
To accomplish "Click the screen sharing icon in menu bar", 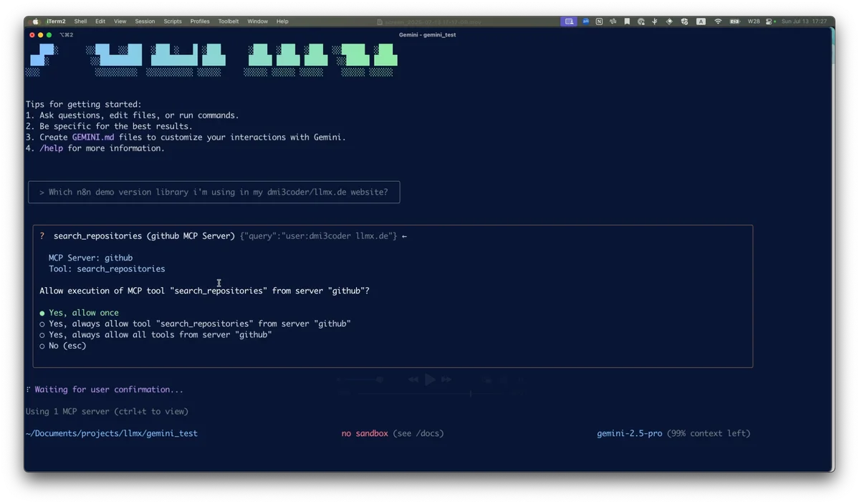I will point(569,21).
